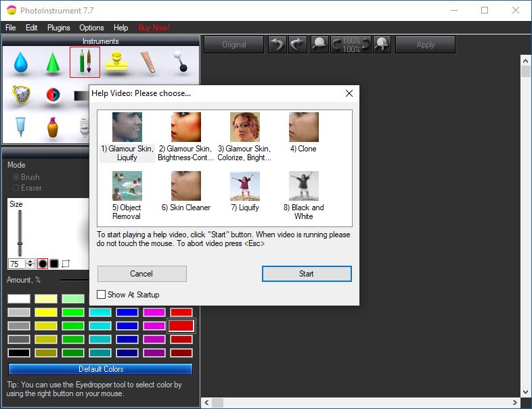
Task: Select the 8) Black and White video
Action: [x=304, y=196]
